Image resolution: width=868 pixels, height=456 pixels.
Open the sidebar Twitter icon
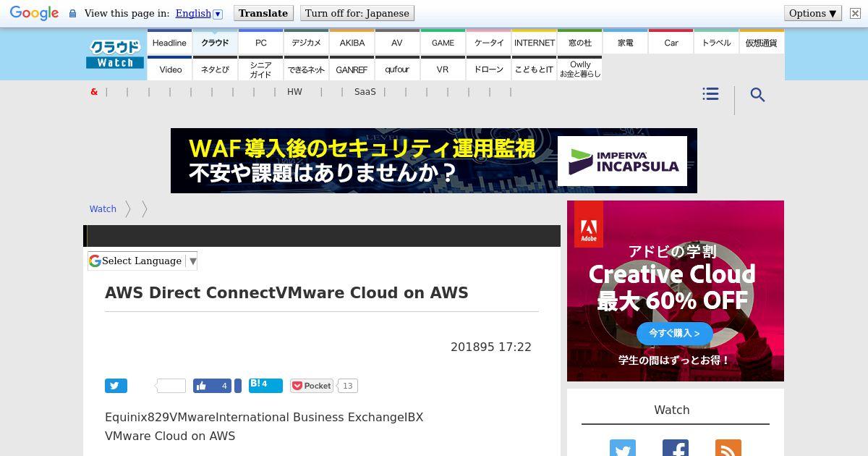click(x=622, y=448)
